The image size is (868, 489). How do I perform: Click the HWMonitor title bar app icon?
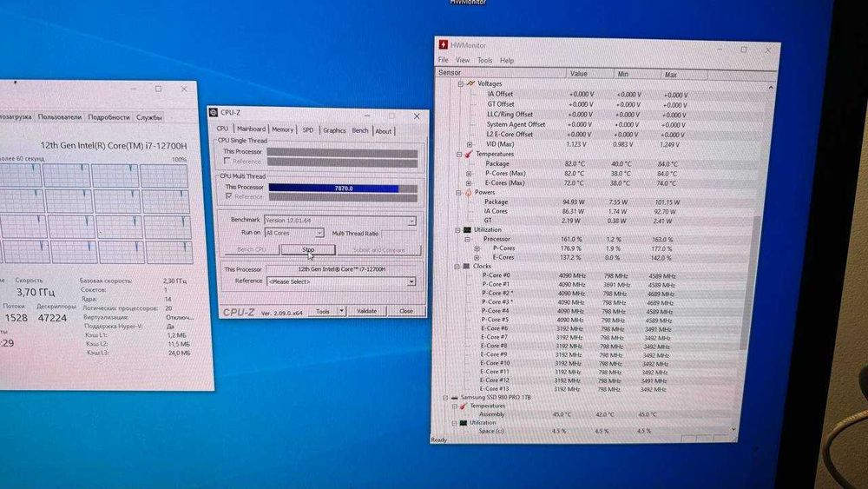[443, 45]
